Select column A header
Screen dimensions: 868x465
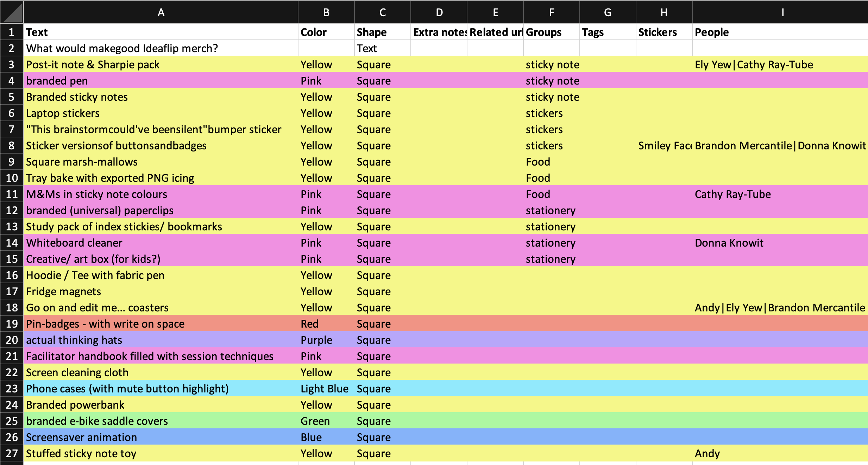pyautogui.click(x=161, y=12)
